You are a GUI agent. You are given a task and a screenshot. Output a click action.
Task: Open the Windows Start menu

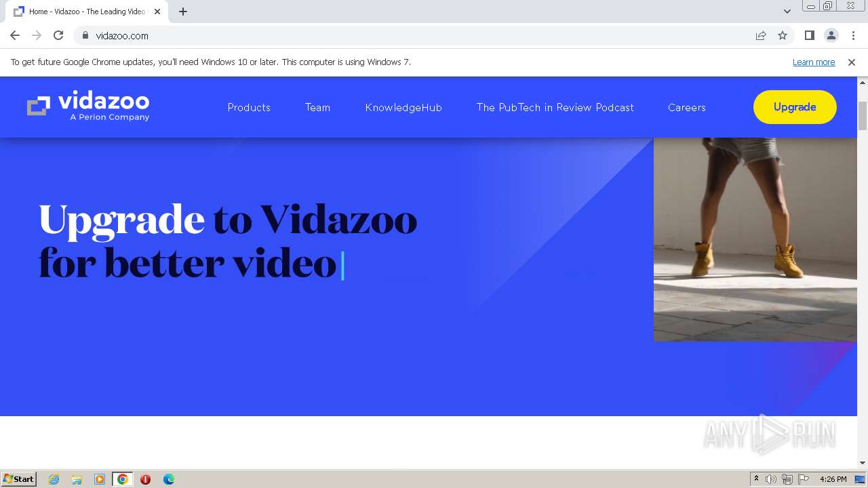tap(19, 479)
